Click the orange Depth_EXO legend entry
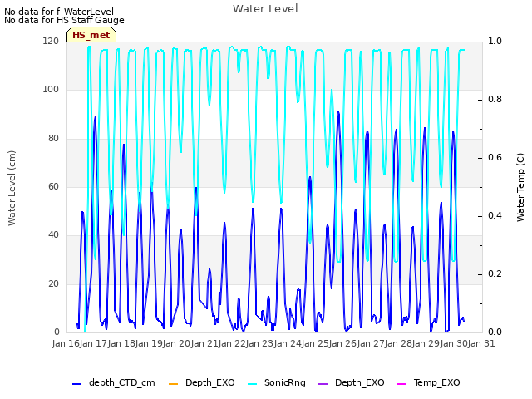This screenshot has width=532, height=399. pos(201,382)
